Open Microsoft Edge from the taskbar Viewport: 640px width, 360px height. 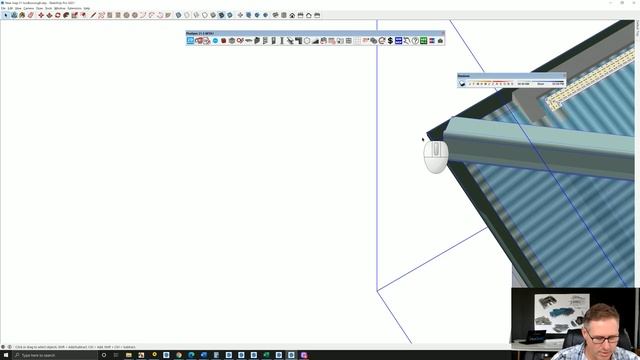click(191, 355)
